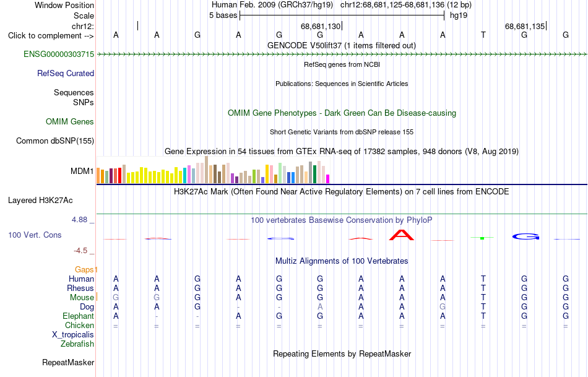This screenshot has height=377, width=588.
Task: Click the Window Position label
Action: [x=64, y=5]
